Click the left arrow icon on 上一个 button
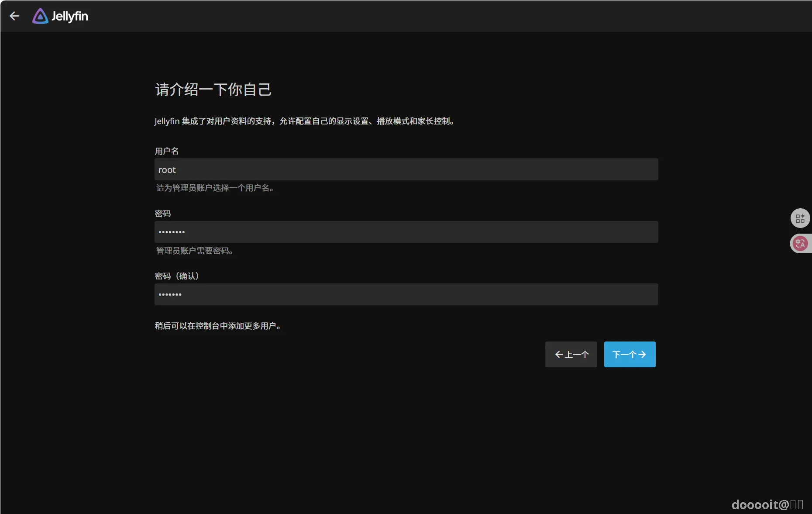The height and width of the screenshot is (514, 812). click(x=559, y=354)
